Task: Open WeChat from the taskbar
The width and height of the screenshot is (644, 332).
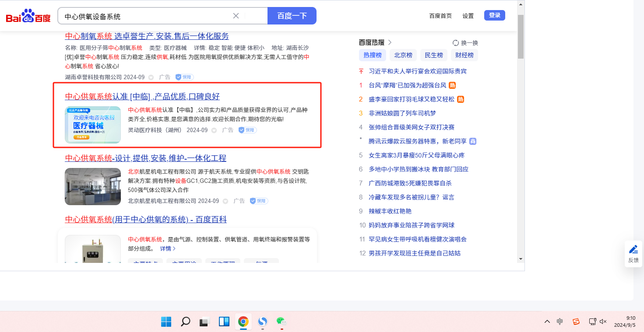Action: (281, 321)
